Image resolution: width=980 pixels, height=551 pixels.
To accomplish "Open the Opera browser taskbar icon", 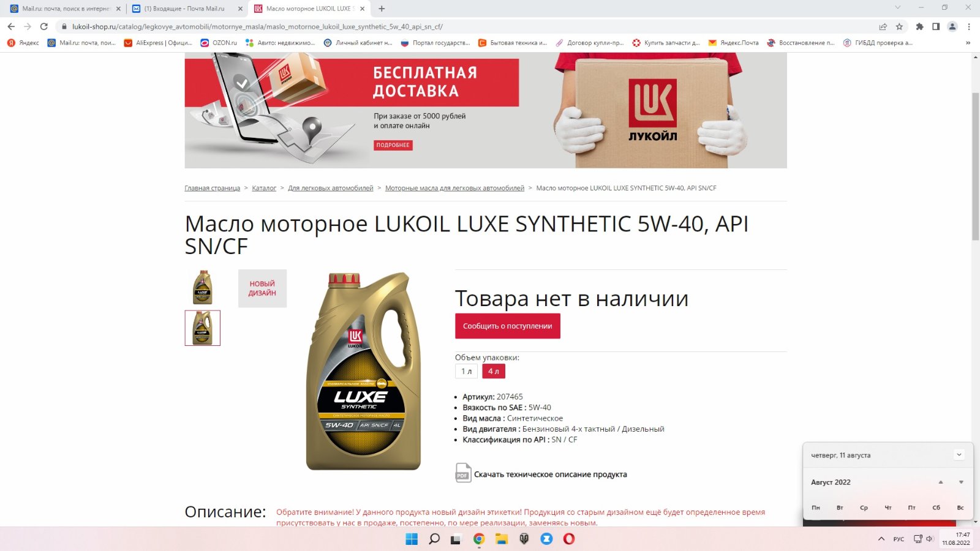I will click(569, 539).
